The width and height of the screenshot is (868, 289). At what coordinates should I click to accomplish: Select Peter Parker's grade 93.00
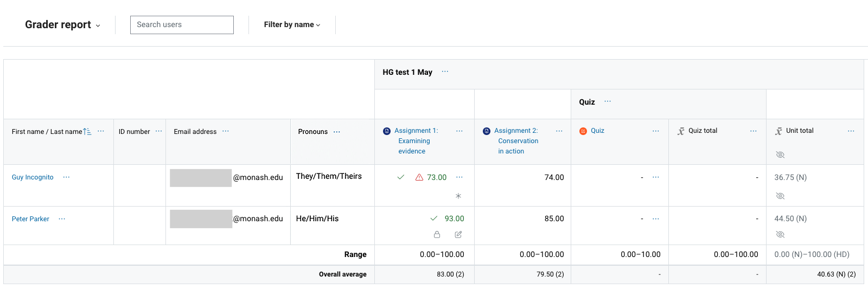(454, 219)
